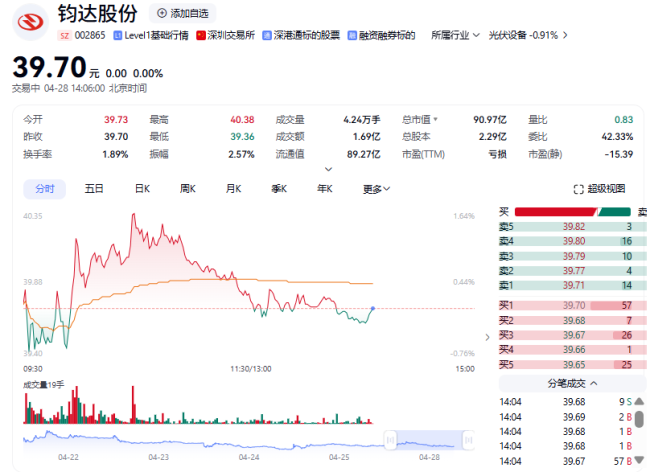
Task: Click the 买5 row at 39.65
Action: [x=572, y=365]
